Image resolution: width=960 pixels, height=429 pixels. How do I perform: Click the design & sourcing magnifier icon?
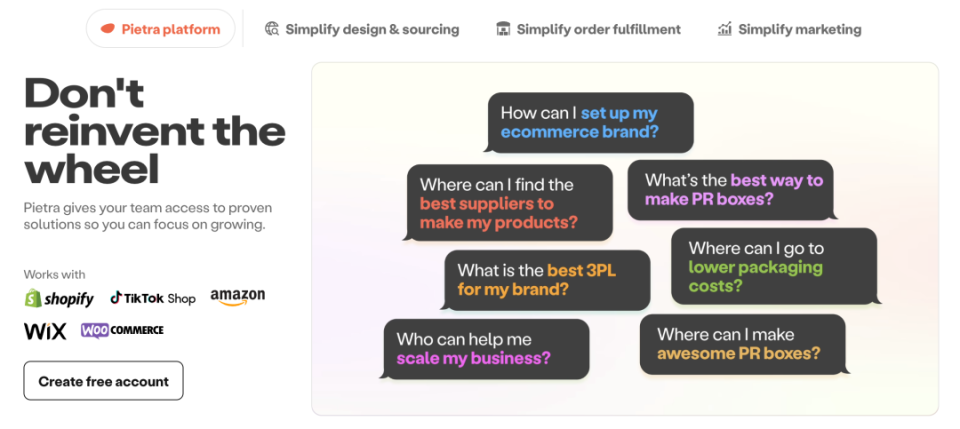tap(272, 29)
